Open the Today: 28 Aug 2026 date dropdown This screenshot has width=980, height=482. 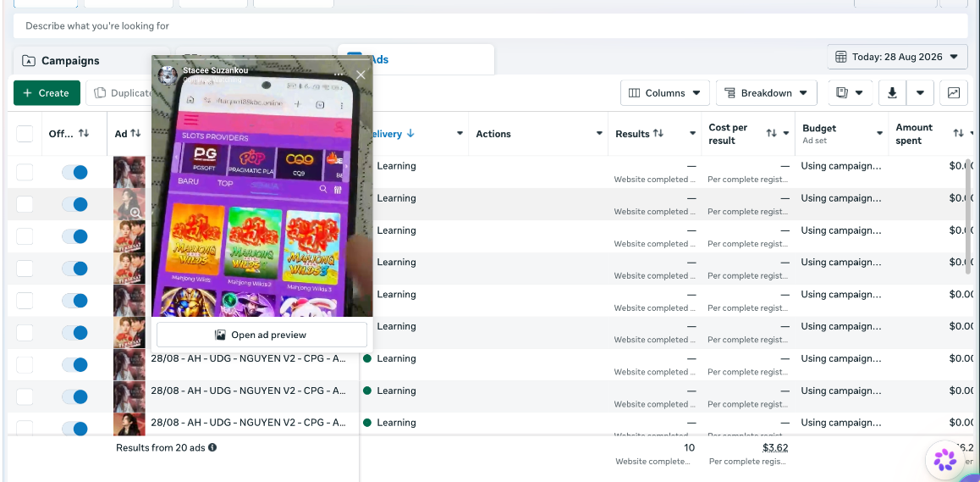(x=897, y=57)
